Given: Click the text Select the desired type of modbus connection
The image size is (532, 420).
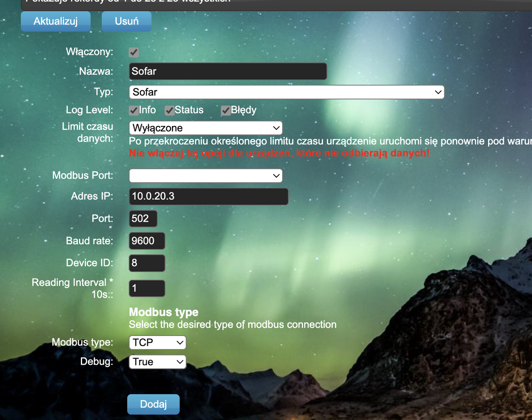Looking at the screenshot, I should [233, 324].
